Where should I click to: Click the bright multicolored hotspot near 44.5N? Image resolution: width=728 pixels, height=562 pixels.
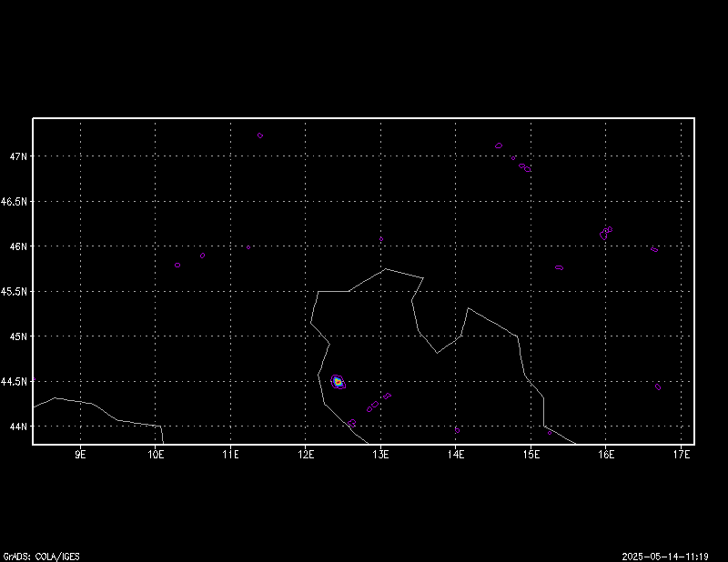coord(338,382)
